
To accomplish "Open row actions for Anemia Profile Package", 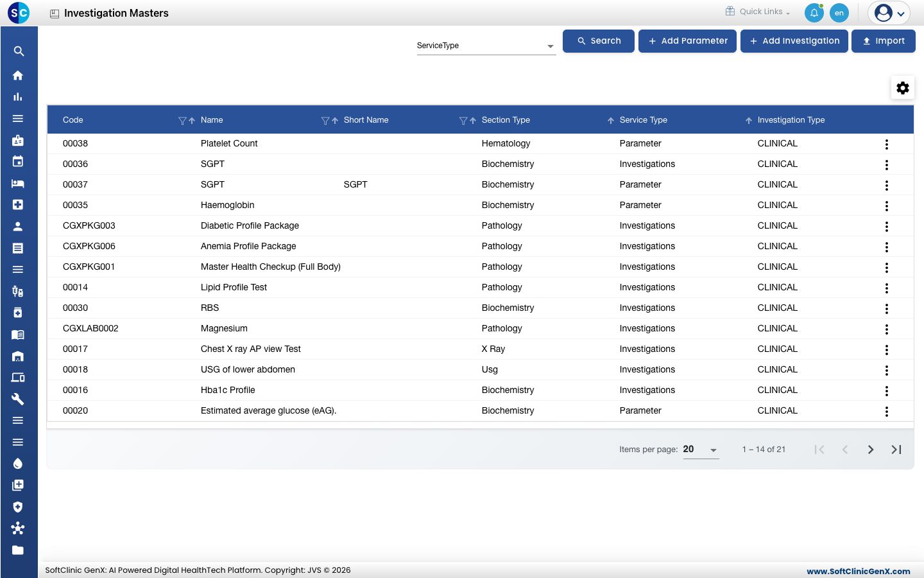I will [887, 247].
